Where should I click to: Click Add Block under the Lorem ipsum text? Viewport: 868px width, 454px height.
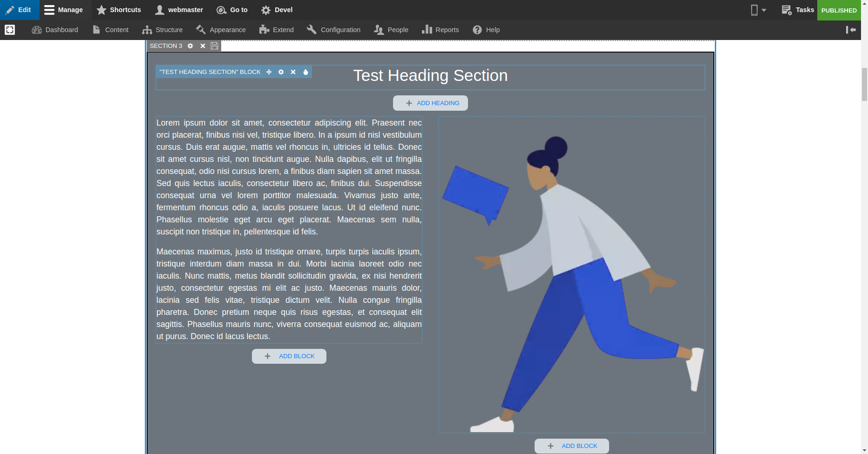(289, 356)
